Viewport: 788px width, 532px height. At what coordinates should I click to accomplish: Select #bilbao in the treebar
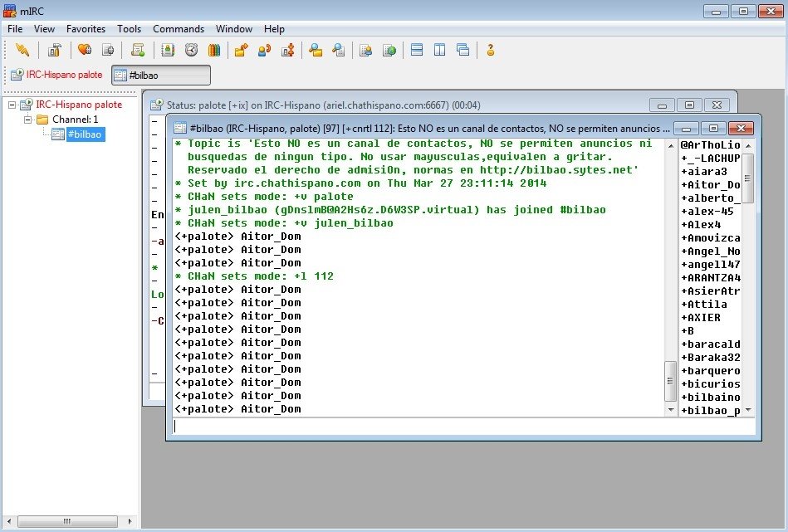[x=85, y=134]
